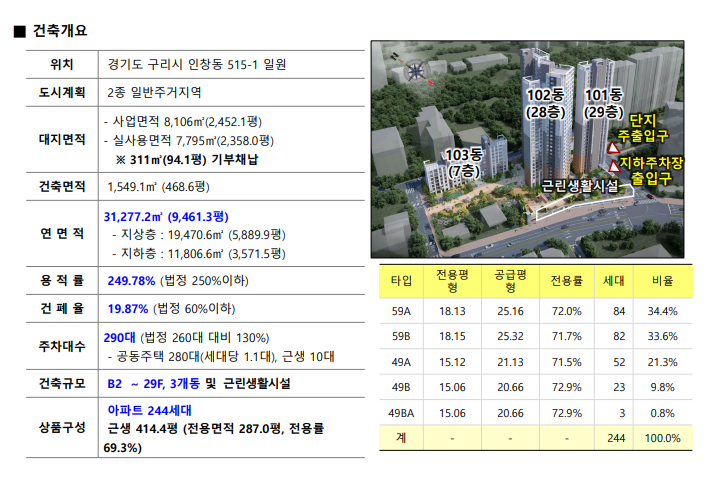The image size is (711, 478).
Task: Click the 주차대수 row label
Action: pyautogui.click(x=62, y=346)
